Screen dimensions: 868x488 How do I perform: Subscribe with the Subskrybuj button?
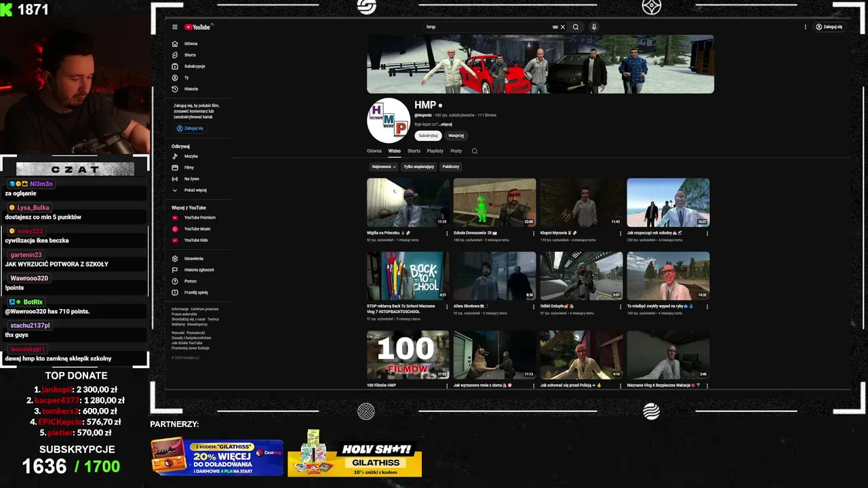pos(428,136)
